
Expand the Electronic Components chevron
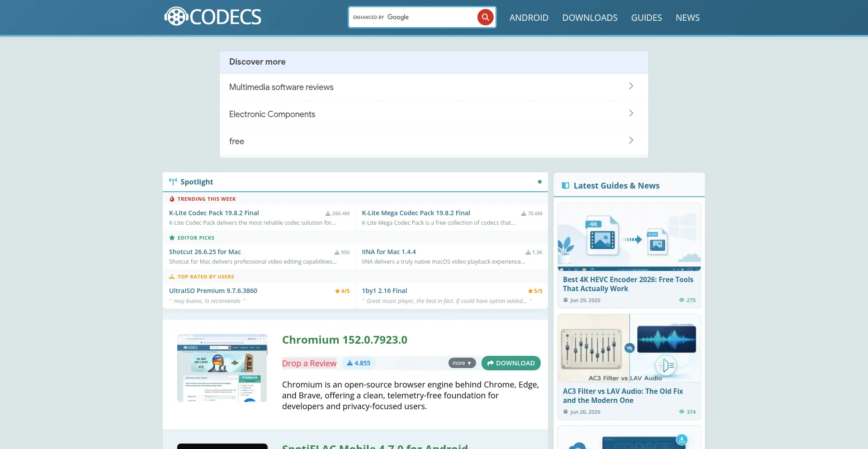(x=631, y=113)
